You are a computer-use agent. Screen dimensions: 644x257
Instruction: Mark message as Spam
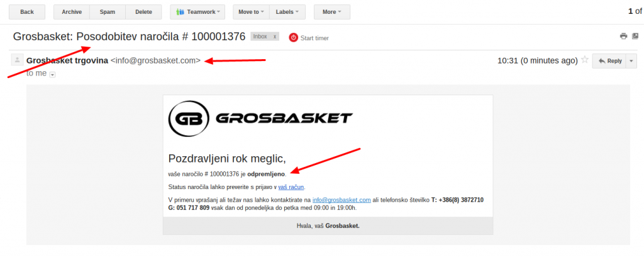point(108,12)
